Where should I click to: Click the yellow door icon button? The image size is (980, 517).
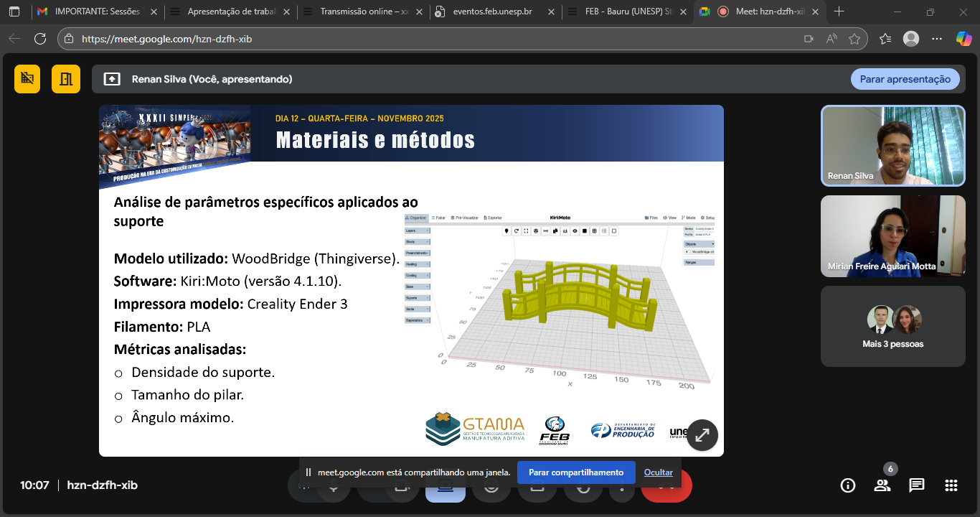pos(66,79)
